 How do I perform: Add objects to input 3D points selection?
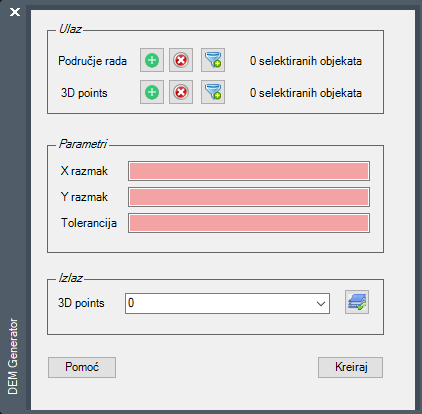[x=152, y=92]
